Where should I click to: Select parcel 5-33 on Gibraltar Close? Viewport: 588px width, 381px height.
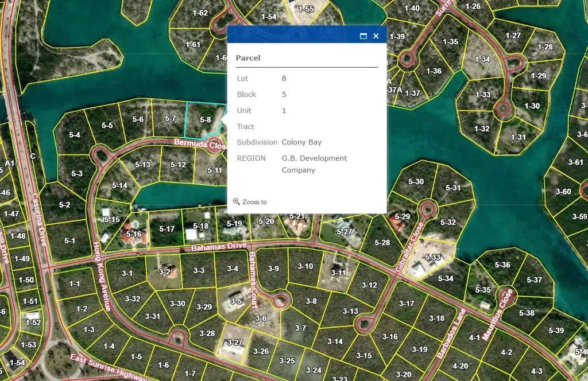coord(432,257)
